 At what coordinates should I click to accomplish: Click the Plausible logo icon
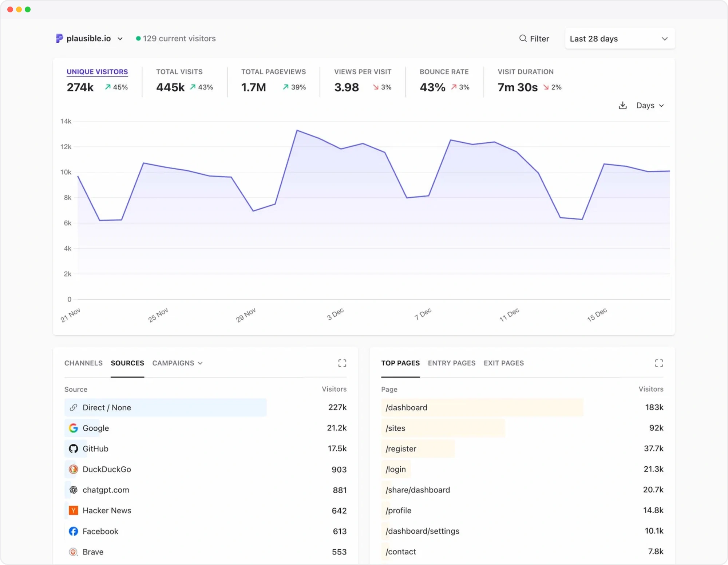pos(59,38)
